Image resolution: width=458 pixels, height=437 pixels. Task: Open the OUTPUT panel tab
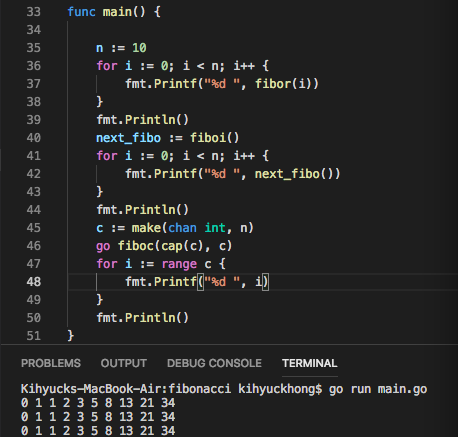coord(124,363)
